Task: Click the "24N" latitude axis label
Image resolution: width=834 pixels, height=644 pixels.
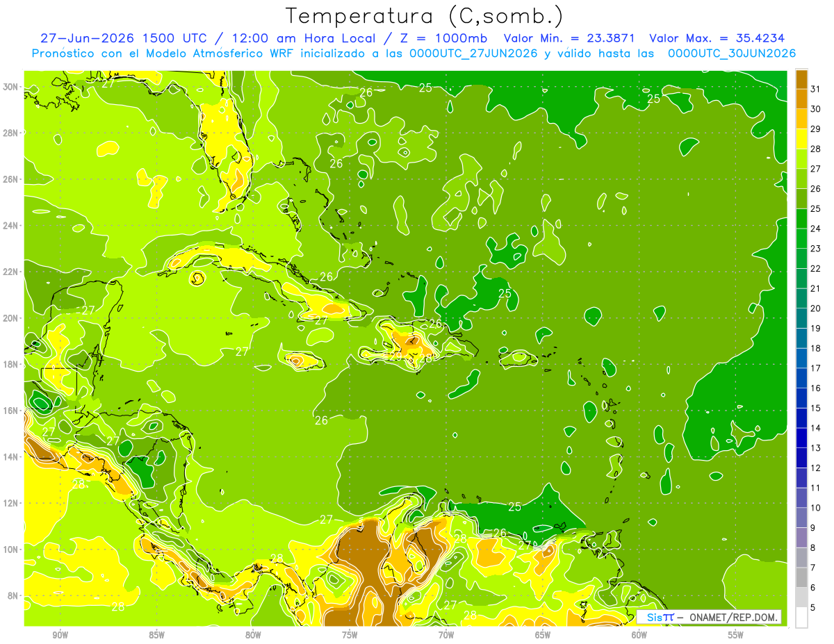Action: tap(11, 226)
